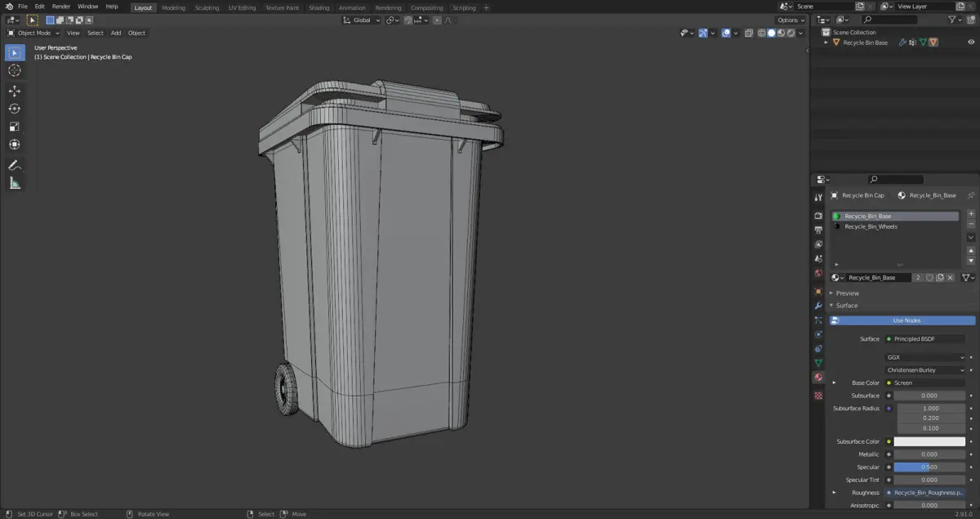Select the Annotate pencil tool

(x=15, y=165)
